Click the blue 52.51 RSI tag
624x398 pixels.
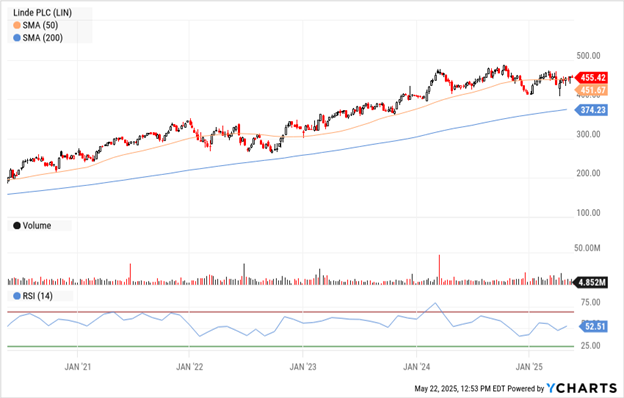(592, 327)
